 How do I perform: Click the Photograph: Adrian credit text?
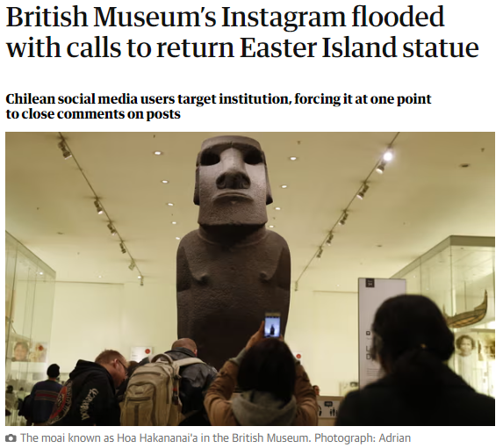click(x=363, y=438)
